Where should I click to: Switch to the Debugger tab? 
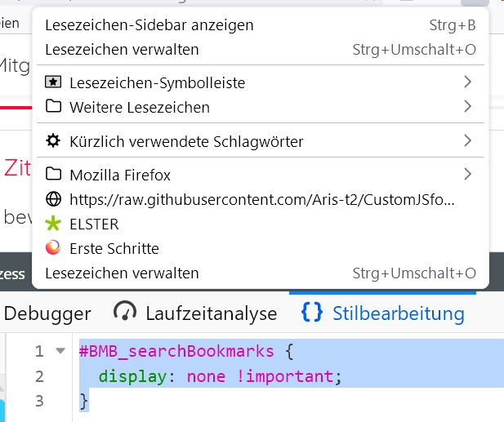tap(47, 313)
